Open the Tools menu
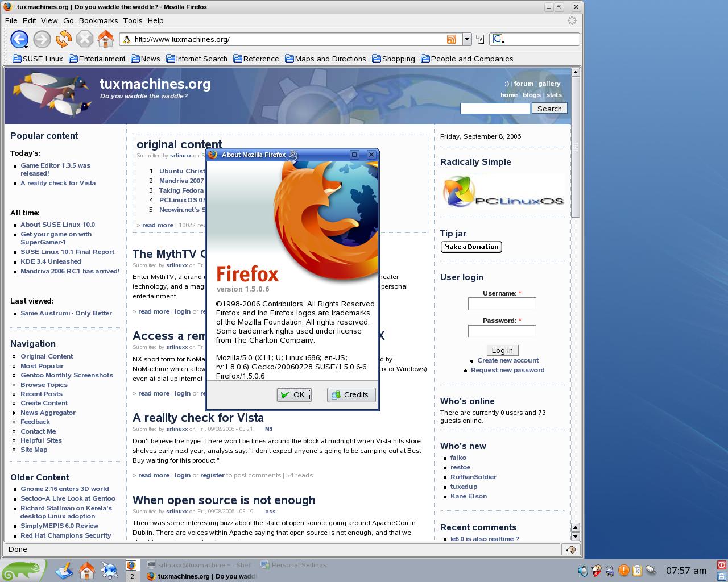Screen dimensions: 728x582 [x=133, y=20]
